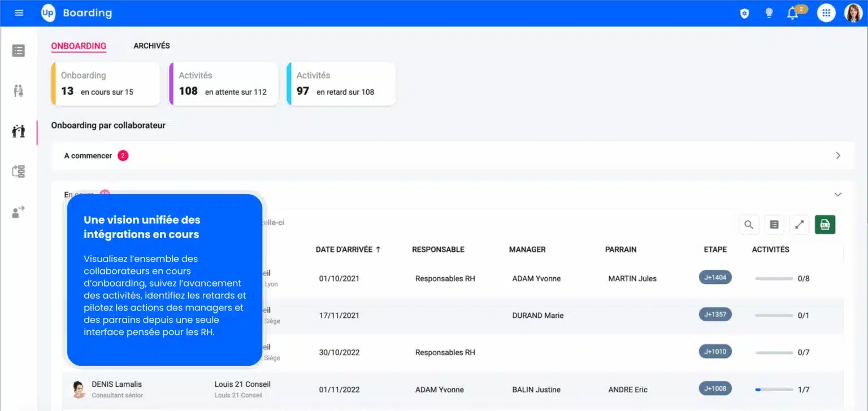
Task: Export the table to XLS
Action: click(x=824, y=224)
